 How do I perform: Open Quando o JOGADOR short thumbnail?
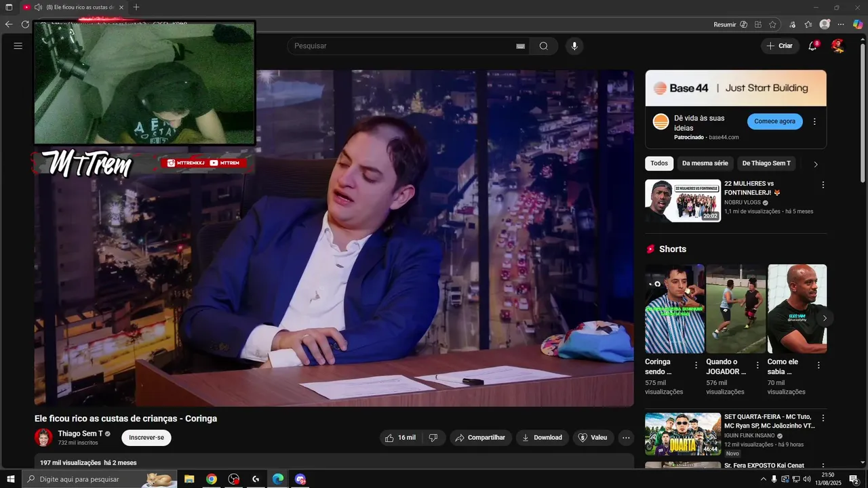point(736,309)
